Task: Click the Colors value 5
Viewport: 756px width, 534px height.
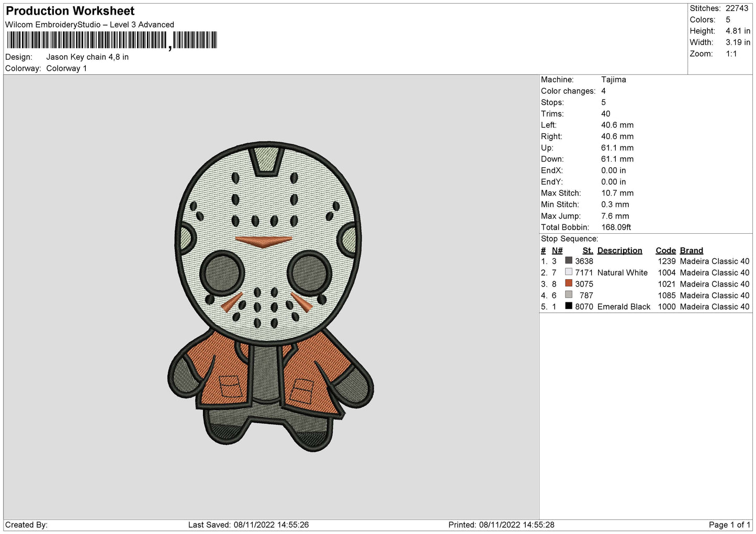Action: point(728,20)
